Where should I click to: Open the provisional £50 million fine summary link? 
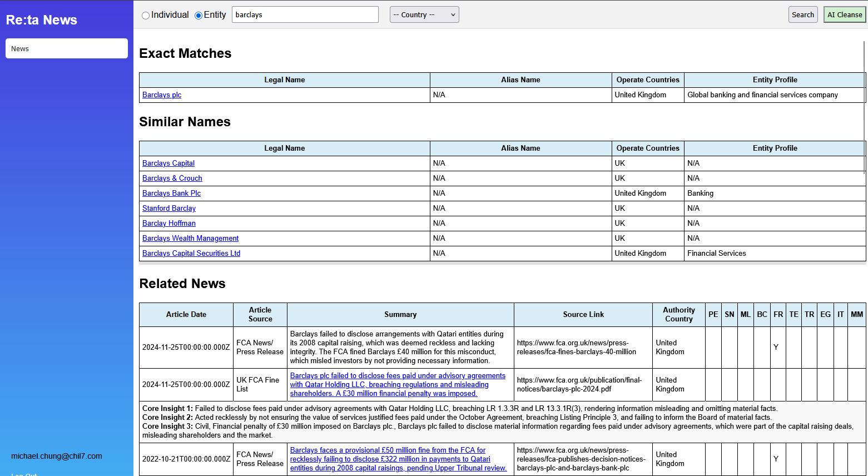[398, 459]
